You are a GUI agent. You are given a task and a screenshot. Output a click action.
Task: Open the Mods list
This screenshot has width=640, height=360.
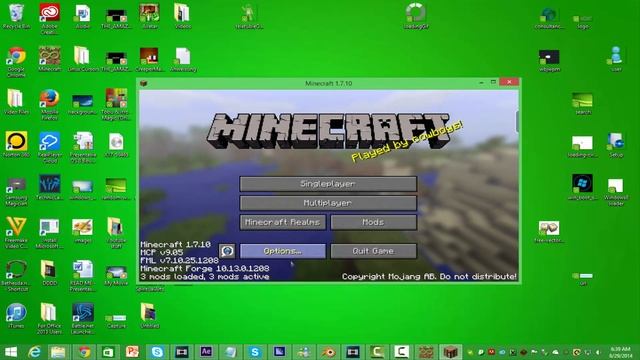pyautogui.click(x=373, y=222)
